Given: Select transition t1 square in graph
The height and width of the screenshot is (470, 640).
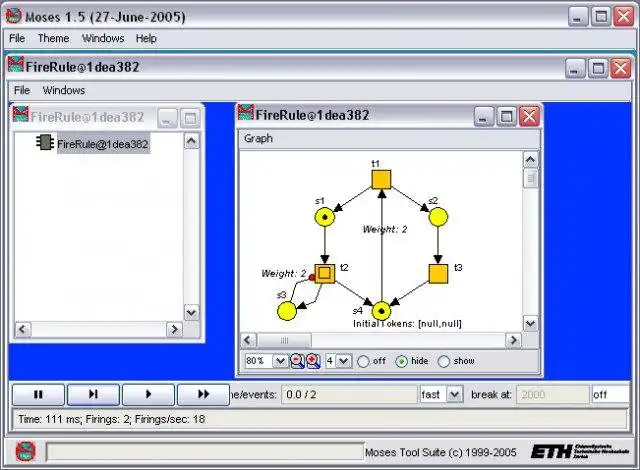Looking at the screenshot, I should tap(381, 180).
